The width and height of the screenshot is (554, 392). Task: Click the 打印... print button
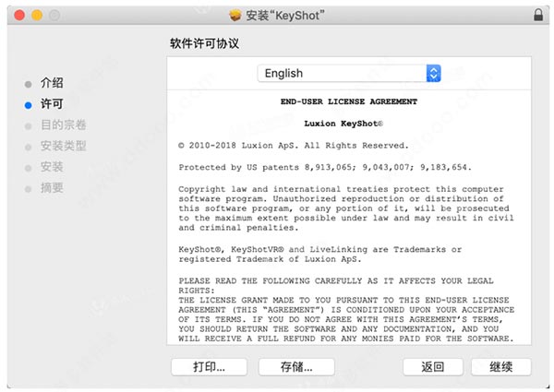tap(210, 367)
